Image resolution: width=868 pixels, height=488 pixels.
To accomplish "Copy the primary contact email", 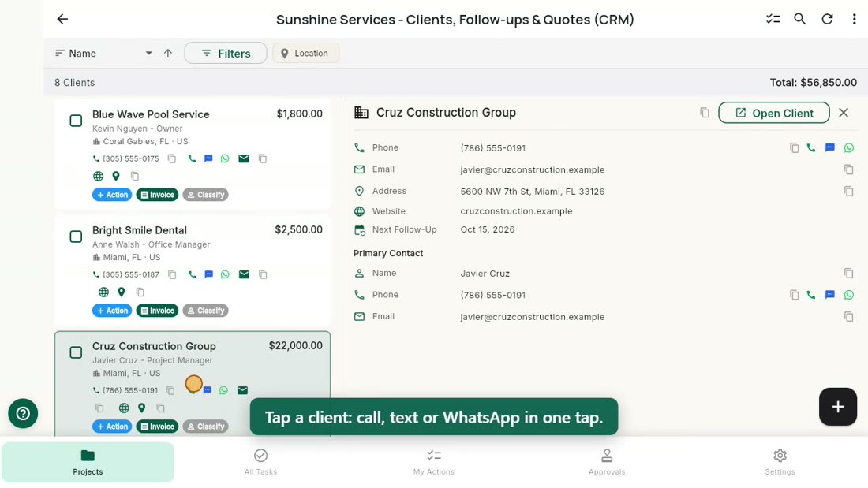I will click(x=848, y=316).
